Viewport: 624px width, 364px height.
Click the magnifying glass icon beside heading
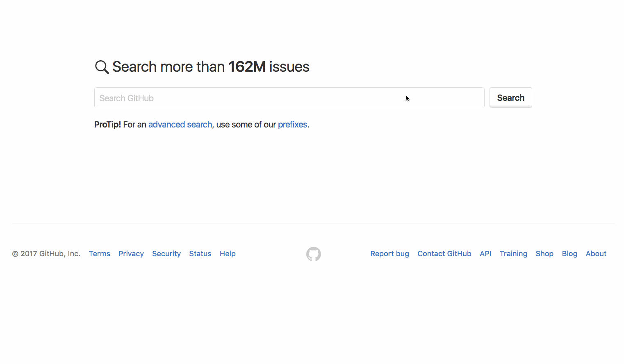(x=102, y=67)
